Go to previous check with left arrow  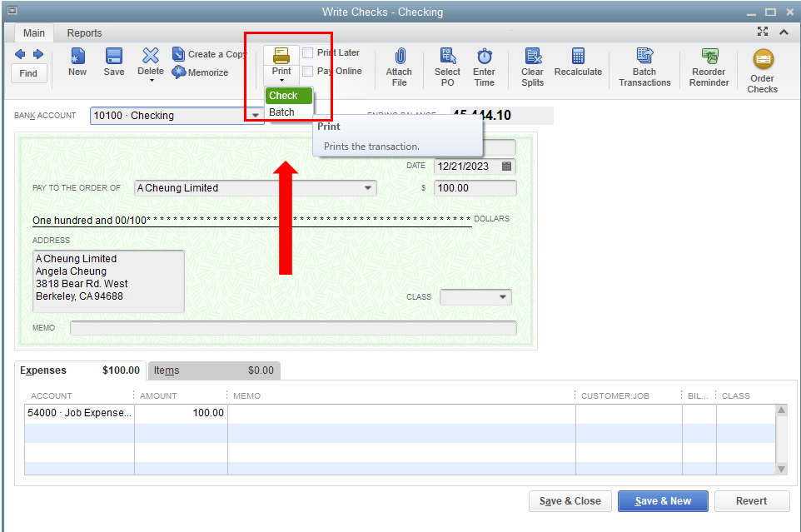20,54
